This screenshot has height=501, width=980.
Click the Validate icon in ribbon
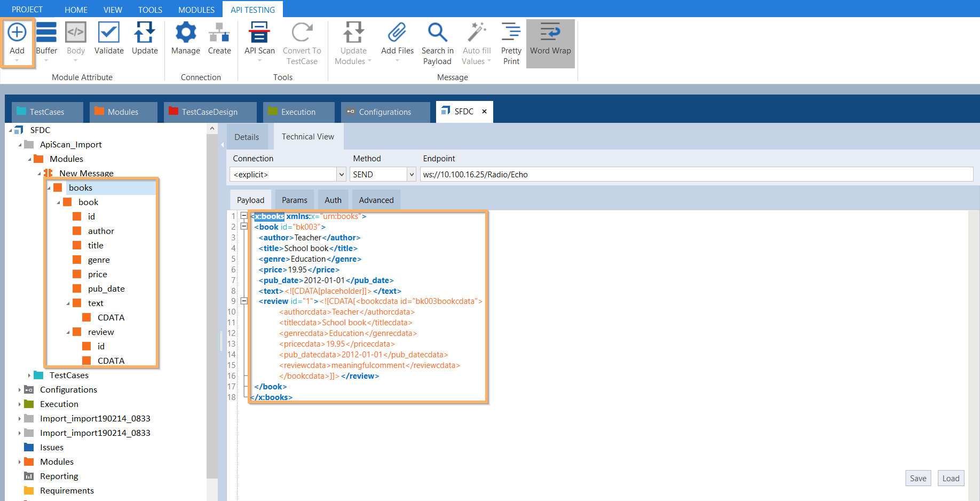pos(109,33)
